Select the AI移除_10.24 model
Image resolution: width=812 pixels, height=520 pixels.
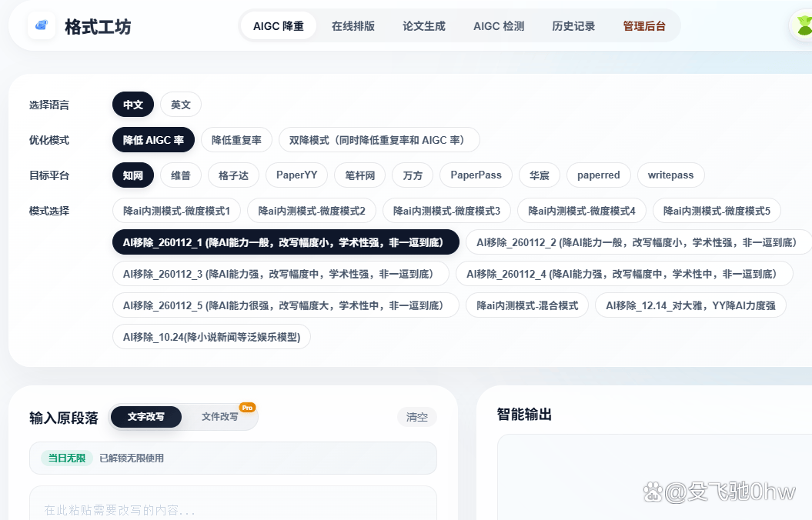(211, 336)
